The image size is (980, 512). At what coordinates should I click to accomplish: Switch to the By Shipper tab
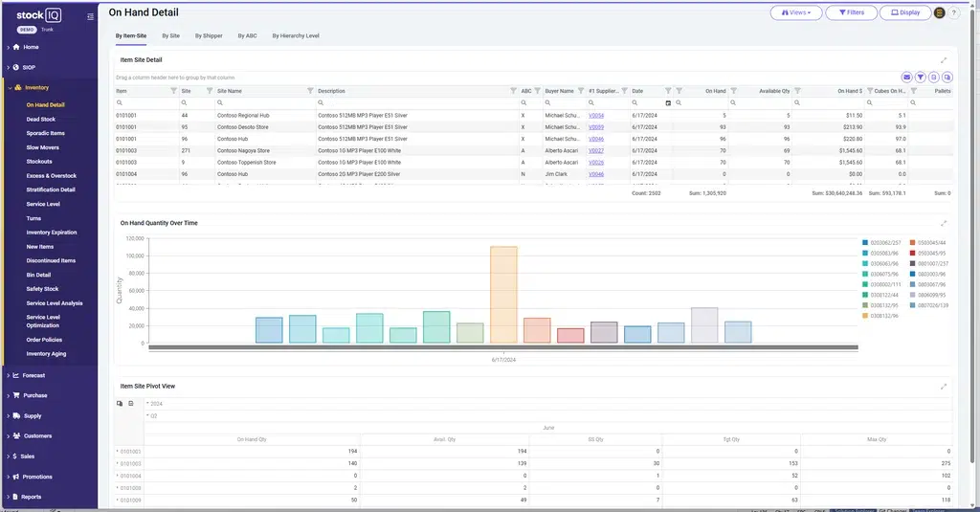(x=209, y=35)
